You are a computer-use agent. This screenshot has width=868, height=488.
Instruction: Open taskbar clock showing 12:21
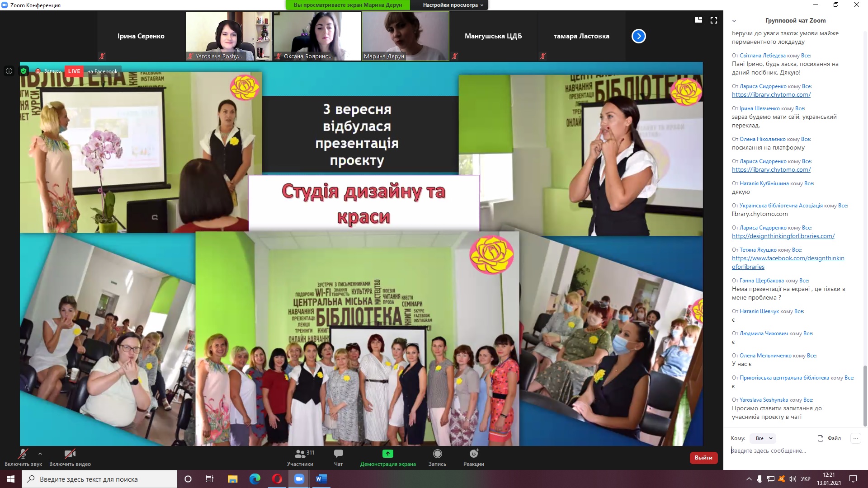tap(829, 479)
